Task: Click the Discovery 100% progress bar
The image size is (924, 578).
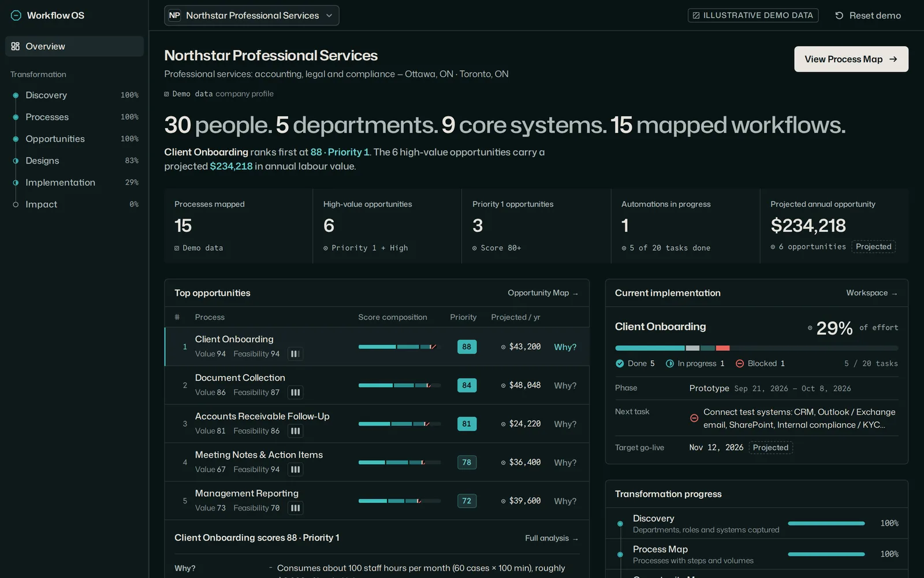Action: click(826, 523)
